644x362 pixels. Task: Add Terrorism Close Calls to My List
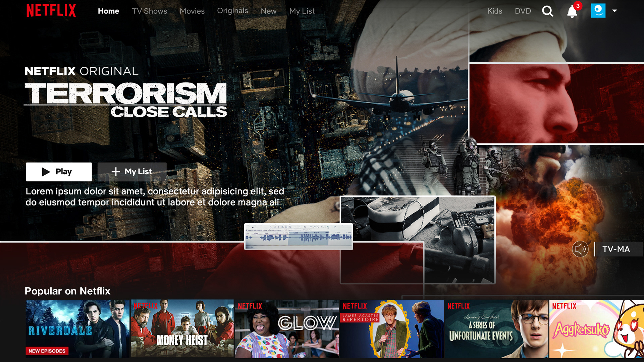tap(132, 172)
